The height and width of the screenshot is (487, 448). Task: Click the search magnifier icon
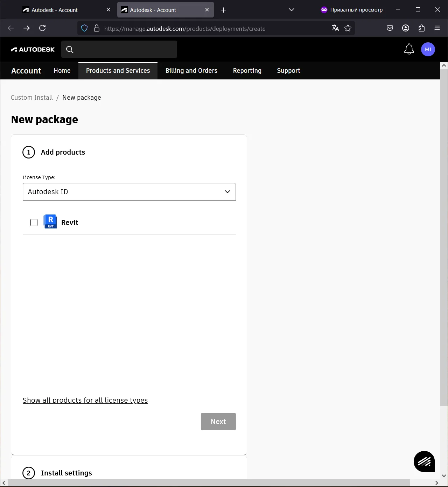pyautogui.click(x=70, y=50)
